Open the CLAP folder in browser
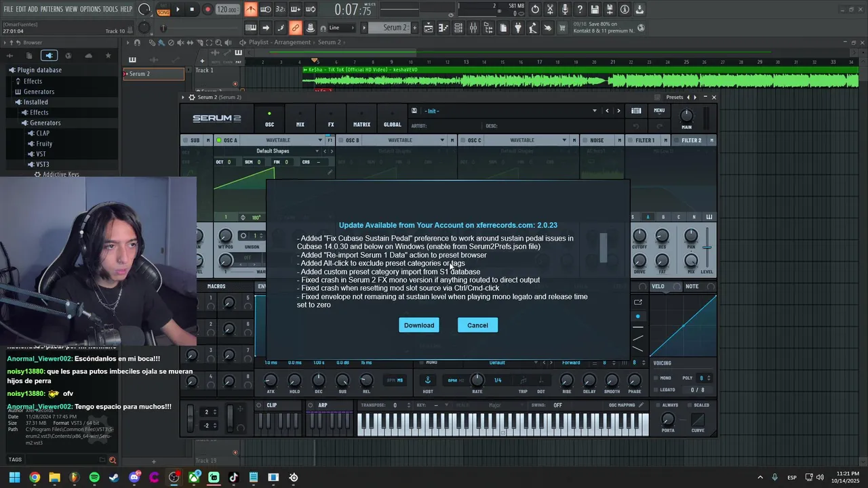This screenshot has height=488, width=868. click(42, 134)
